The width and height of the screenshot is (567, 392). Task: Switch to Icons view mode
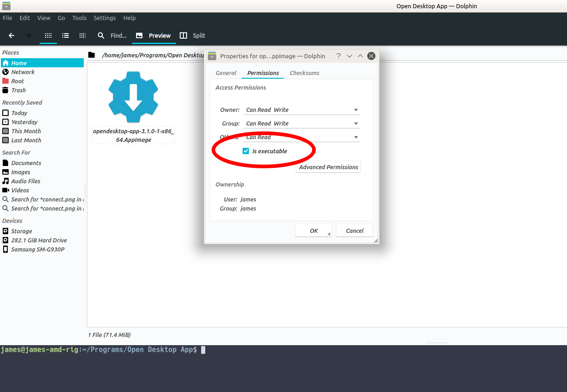[x=48, y=35]
